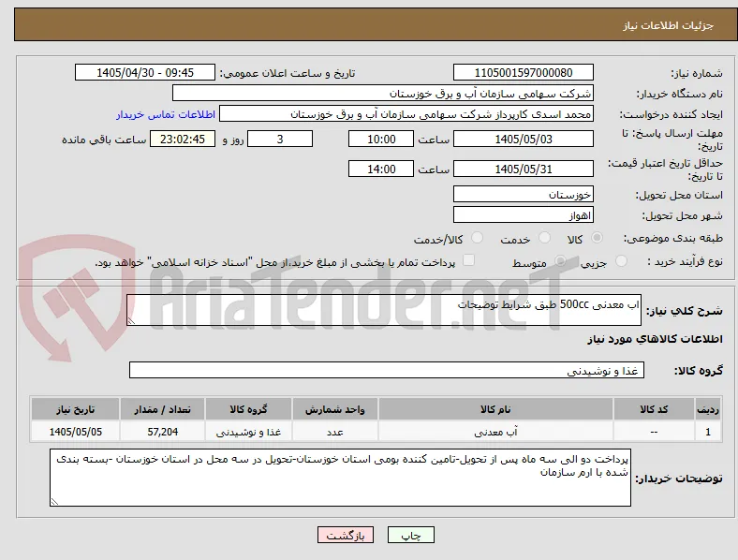Viewport: 738px width, 560px height.
Task: Click the کد کالا column header
Action: pos(654,409)
